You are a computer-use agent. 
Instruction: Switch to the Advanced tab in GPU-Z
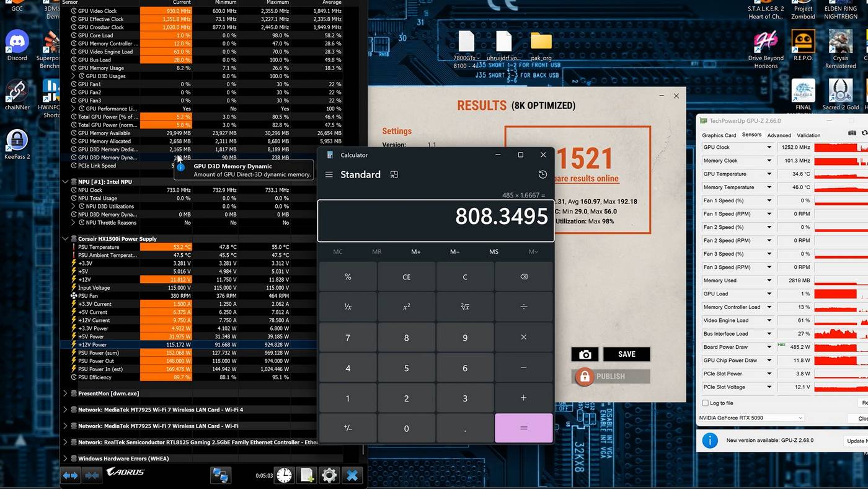pos(779,135)
